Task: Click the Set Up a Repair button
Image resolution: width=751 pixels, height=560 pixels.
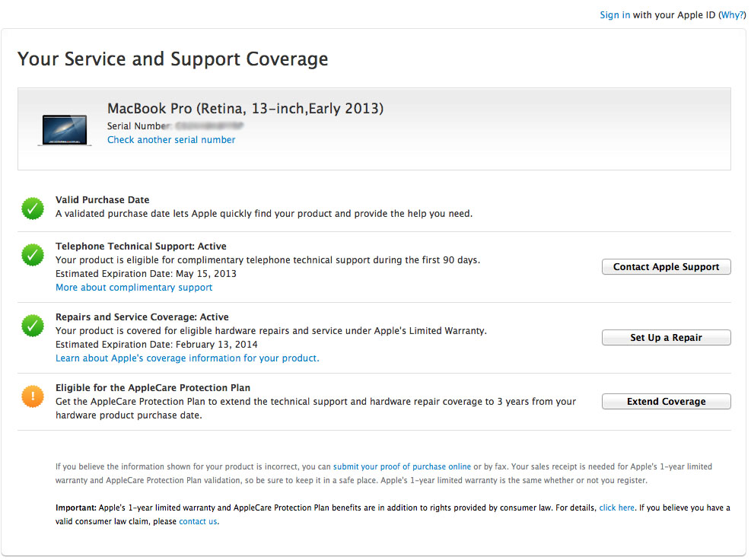Action: [x=667, y=338]
